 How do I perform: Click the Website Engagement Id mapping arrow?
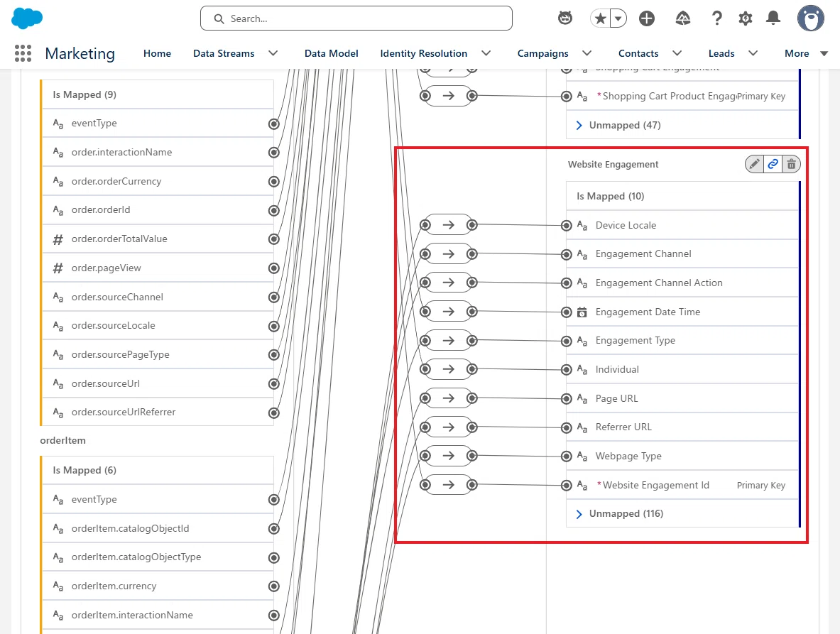pos(448,485)
